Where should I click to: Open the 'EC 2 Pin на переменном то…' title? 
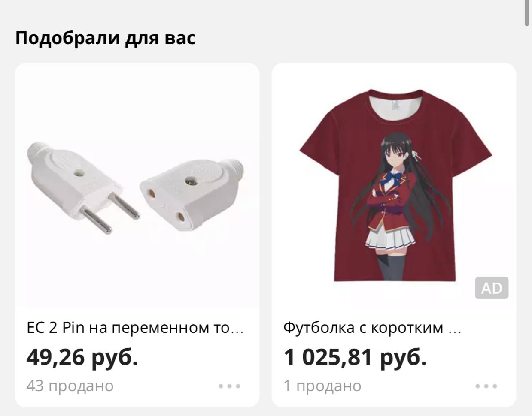pos(135,328)
